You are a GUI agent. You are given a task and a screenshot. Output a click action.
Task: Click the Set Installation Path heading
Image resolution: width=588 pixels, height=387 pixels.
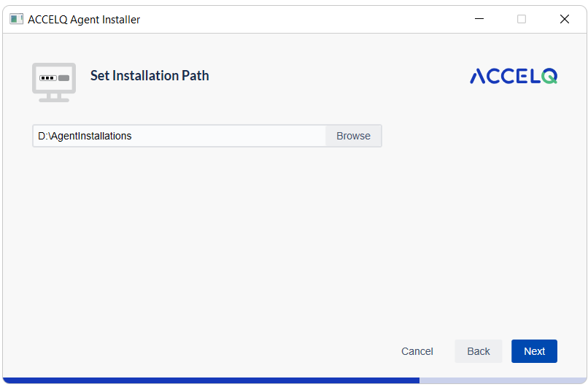150,75
